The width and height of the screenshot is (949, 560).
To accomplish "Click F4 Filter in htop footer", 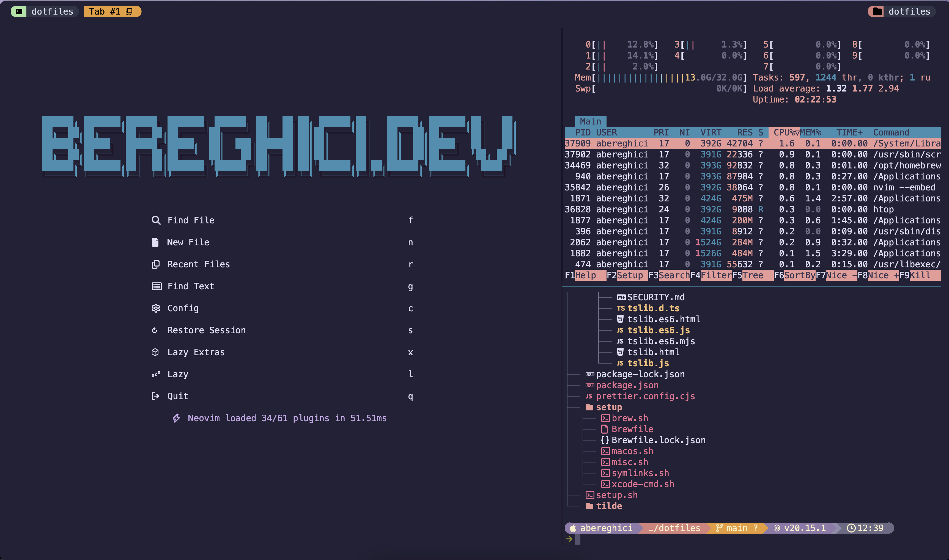I will click(716, 276).
